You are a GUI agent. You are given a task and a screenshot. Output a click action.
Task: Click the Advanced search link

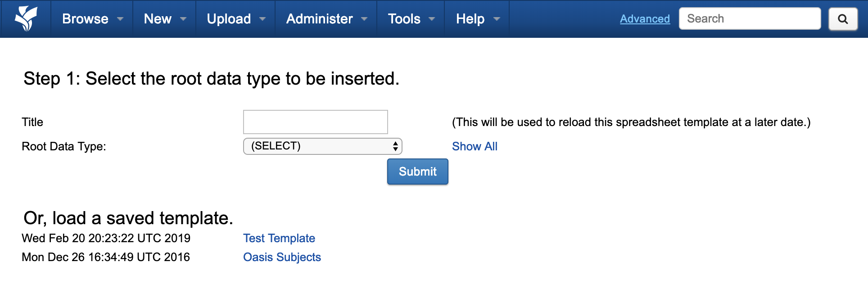(645, 19)
